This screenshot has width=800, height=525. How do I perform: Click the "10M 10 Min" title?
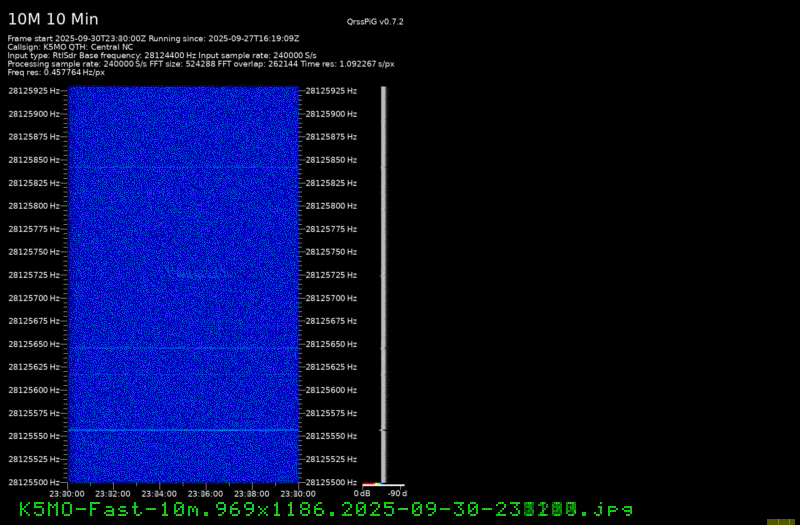[53, 18]
